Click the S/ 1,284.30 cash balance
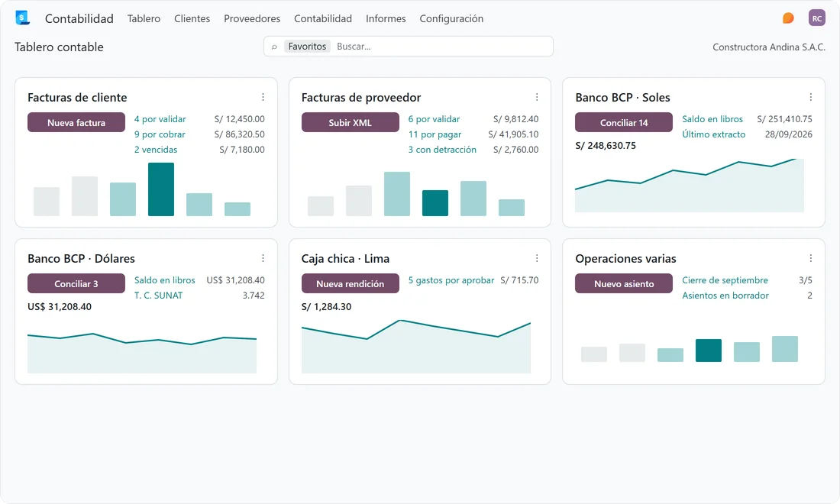This screenshot has width=840, height=504. click(x=326, y=307)
